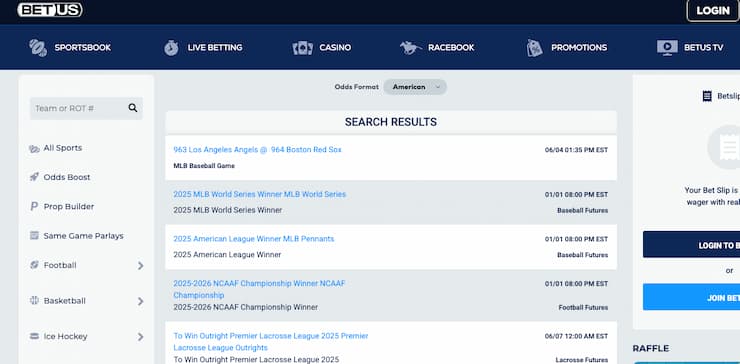
Task: Click the 'Lacrosse Futures' label
Action: pyautogui.click(x=582, y=360)
